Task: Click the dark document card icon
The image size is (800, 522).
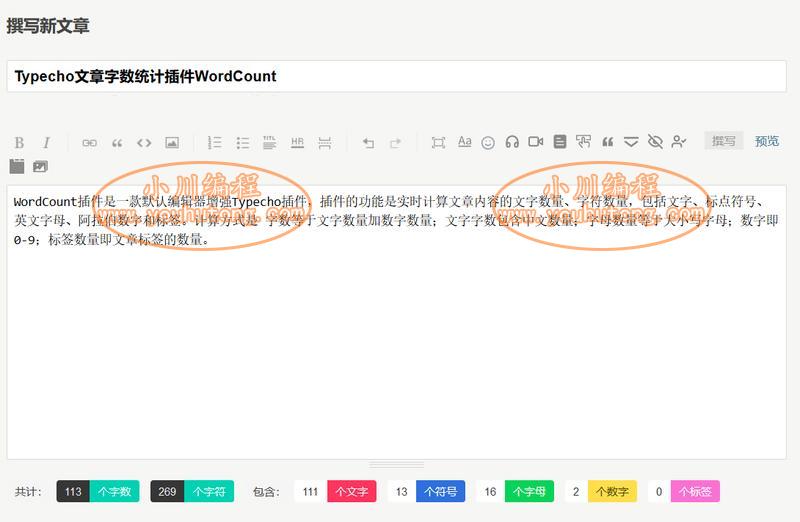Action: point(560,141)
